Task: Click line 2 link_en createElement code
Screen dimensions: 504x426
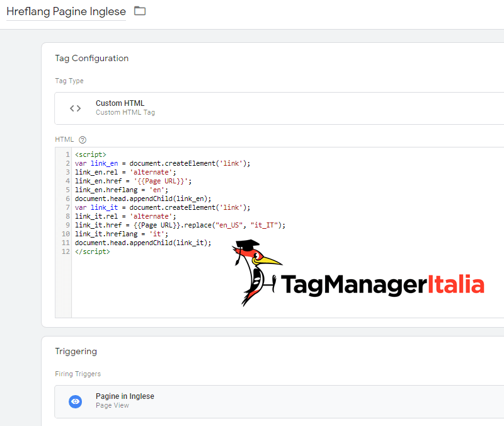Action: [163, 163]
